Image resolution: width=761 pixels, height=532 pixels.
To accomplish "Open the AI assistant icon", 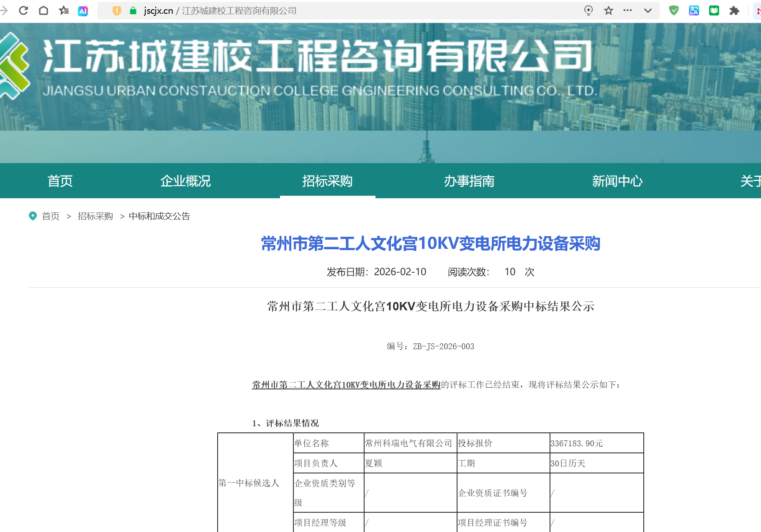I will (x=83, y=11).
